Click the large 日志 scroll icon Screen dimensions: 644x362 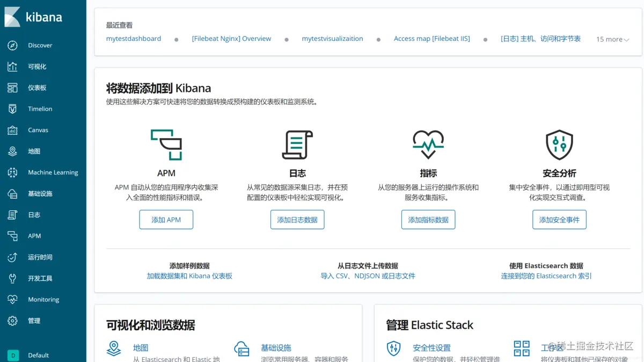pos(297,144)
